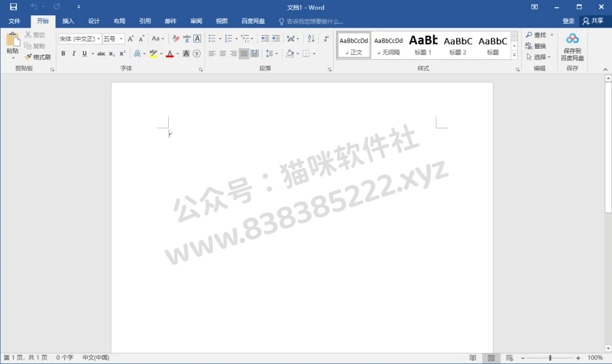Switch to Web Layout view in status bar
Viewport: 612px width, 364px height.
click(509, 358)
